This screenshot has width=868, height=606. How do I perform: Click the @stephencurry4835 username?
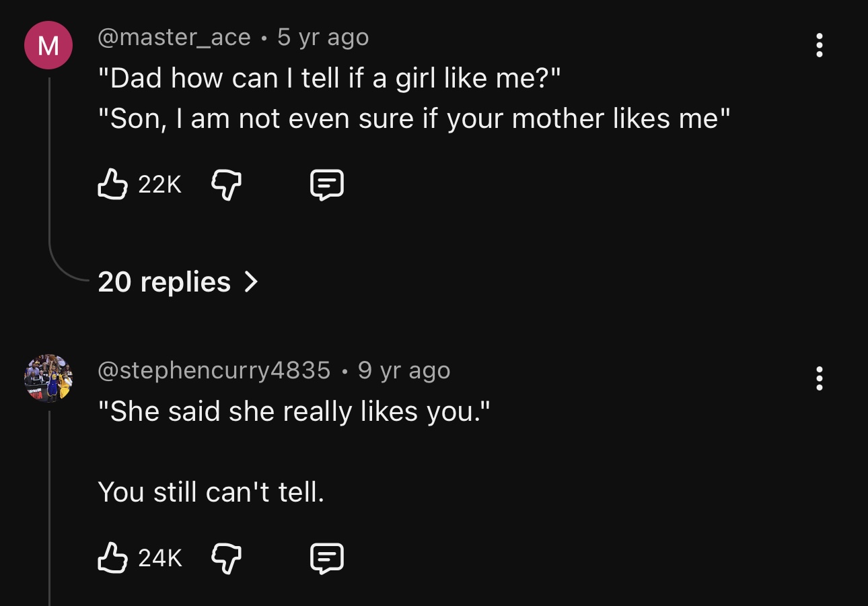point(214,370)
